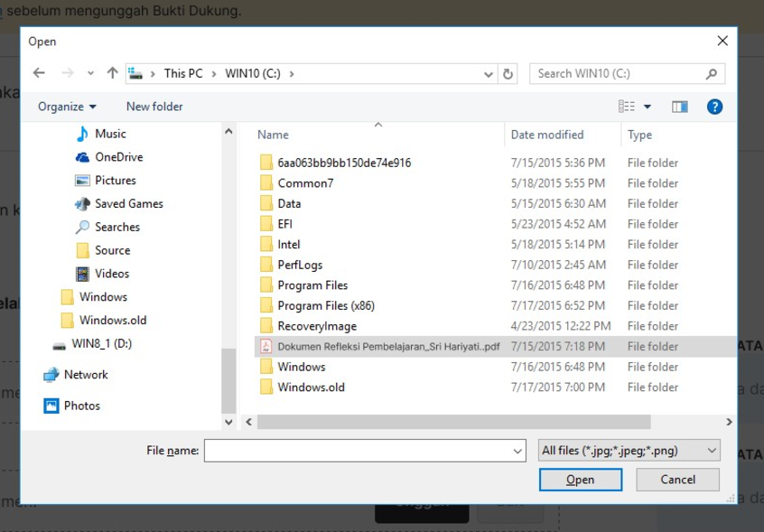The width and height of the screenshot is (764, 532).
Task: Click the horizontal scrollbar in file list
Action: point(453,422)
